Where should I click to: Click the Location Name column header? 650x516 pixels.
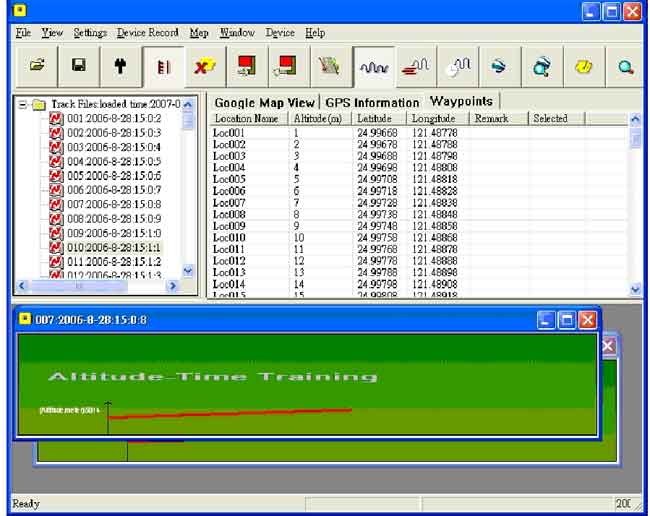tap(246, 118)
